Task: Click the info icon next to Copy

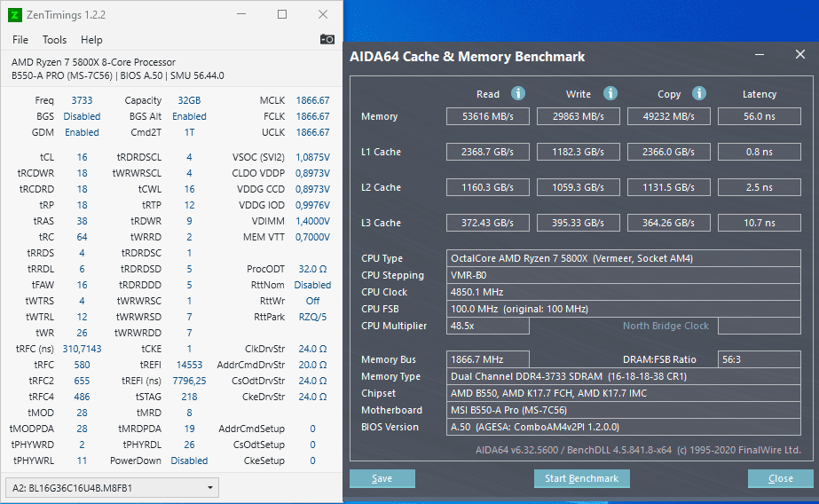Action: [x=699, y=93]
